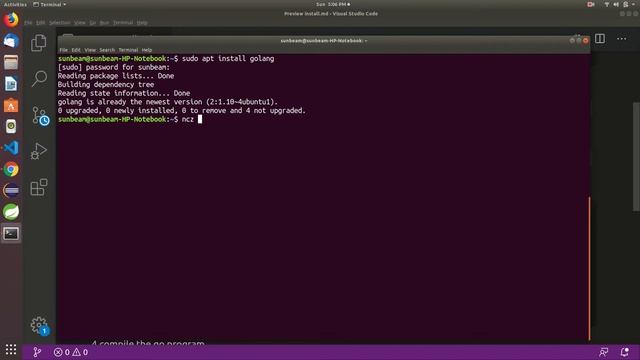Open Show Applications grid
Image resolution: width=640 pixels, height=360 pixels.
[11, 349]
